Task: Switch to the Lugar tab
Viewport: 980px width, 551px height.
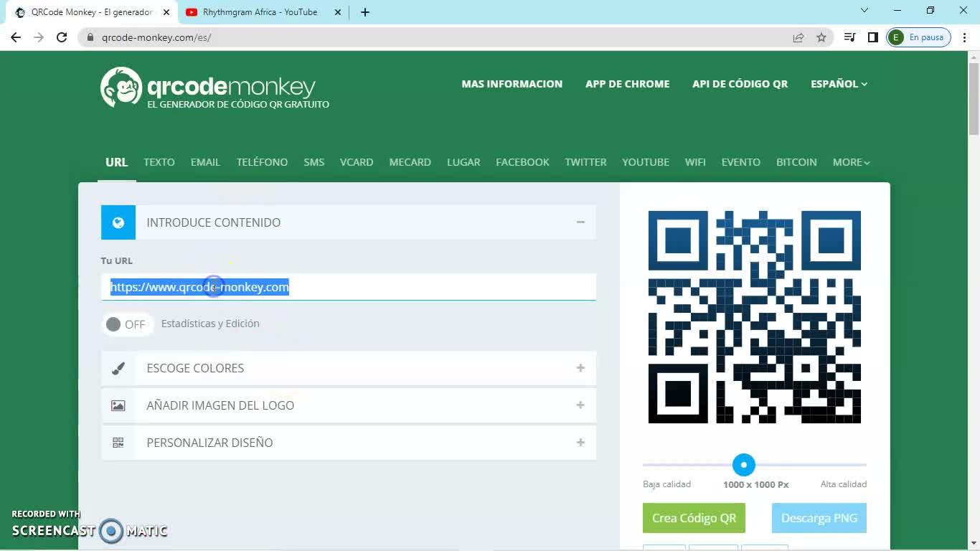Action: tap(463, 162)
